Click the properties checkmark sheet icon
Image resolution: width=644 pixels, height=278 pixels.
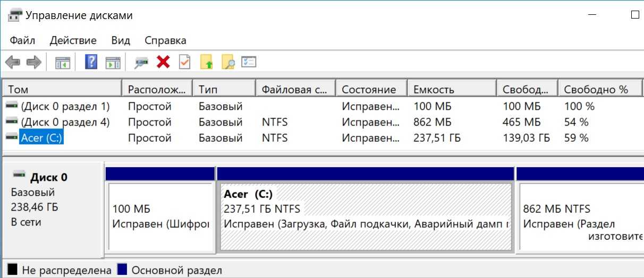184,63
